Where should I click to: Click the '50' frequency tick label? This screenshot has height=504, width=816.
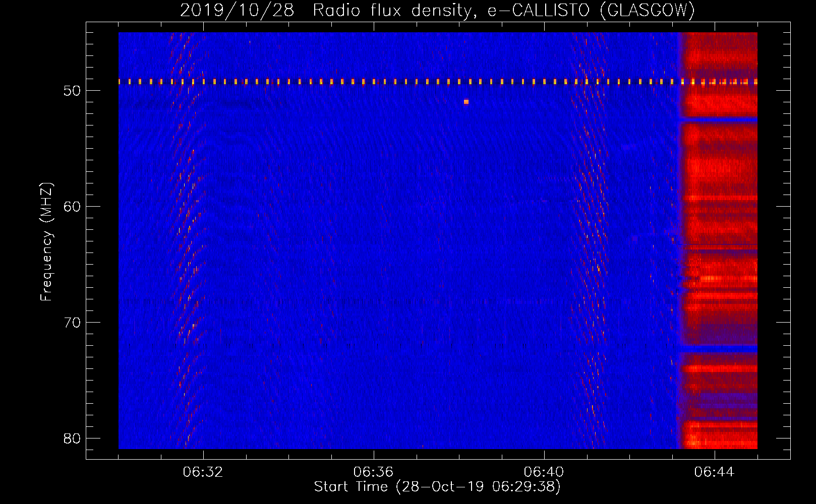click(x=73, y=91)
